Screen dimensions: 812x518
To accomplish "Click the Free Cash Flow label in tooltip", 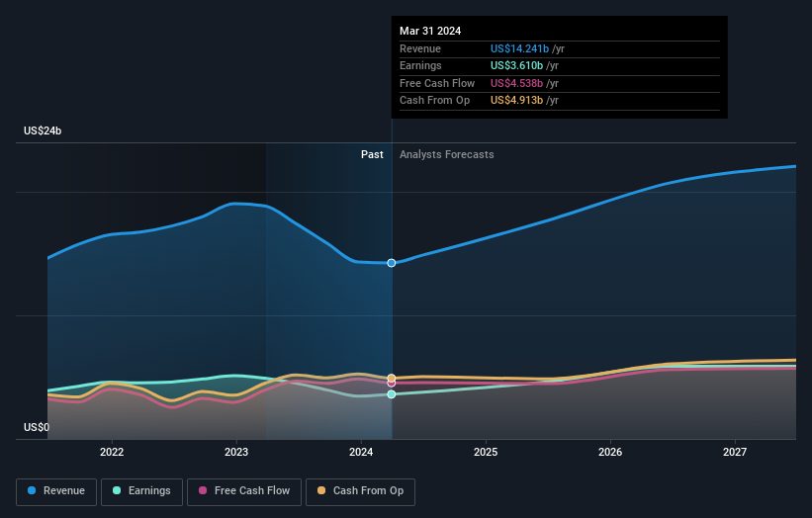I will tap(437, 83).
